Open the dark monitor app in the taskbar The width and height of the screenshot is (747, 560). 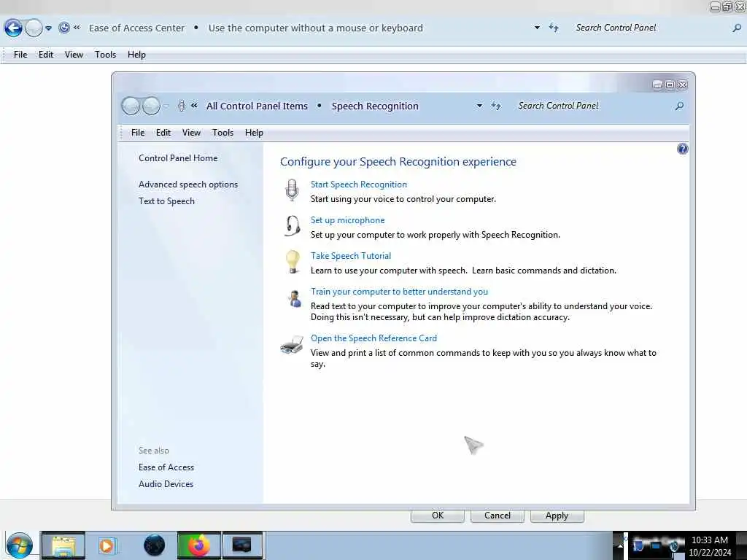(x=241, y=545)
